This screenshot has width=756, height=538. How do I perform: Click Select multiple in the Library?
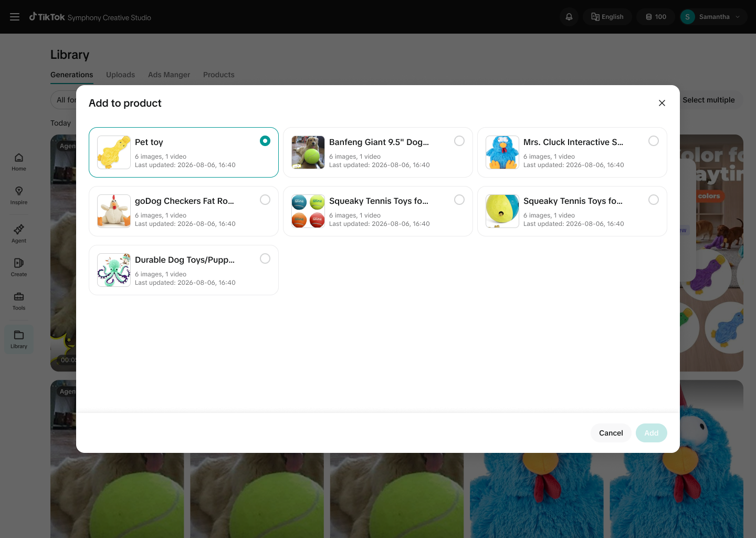click(x=709, y=100)
